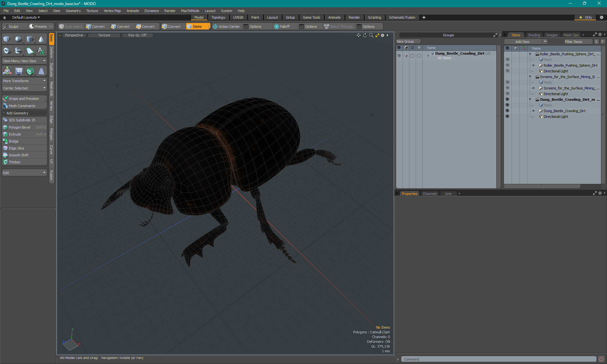Click the red record button by Command
Image resolution: width=607 pixels, height=364 pixels.
(601, 359)
